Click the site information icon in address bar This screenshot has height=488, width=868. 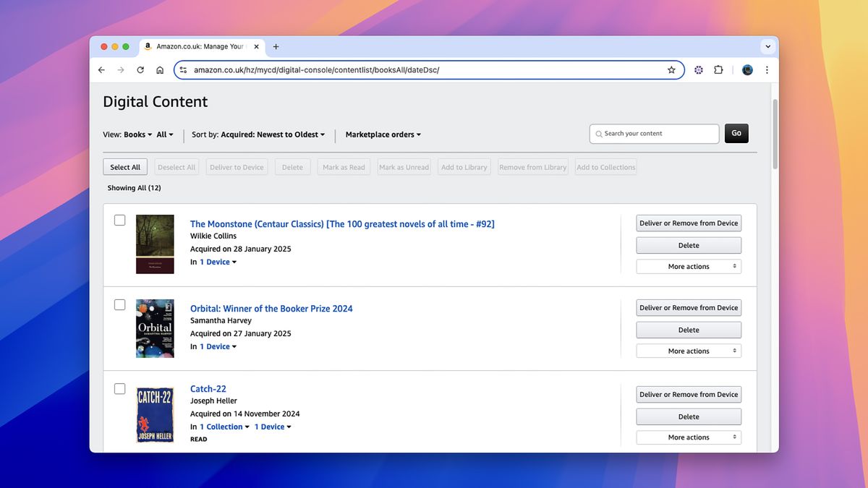click(183, 69)
